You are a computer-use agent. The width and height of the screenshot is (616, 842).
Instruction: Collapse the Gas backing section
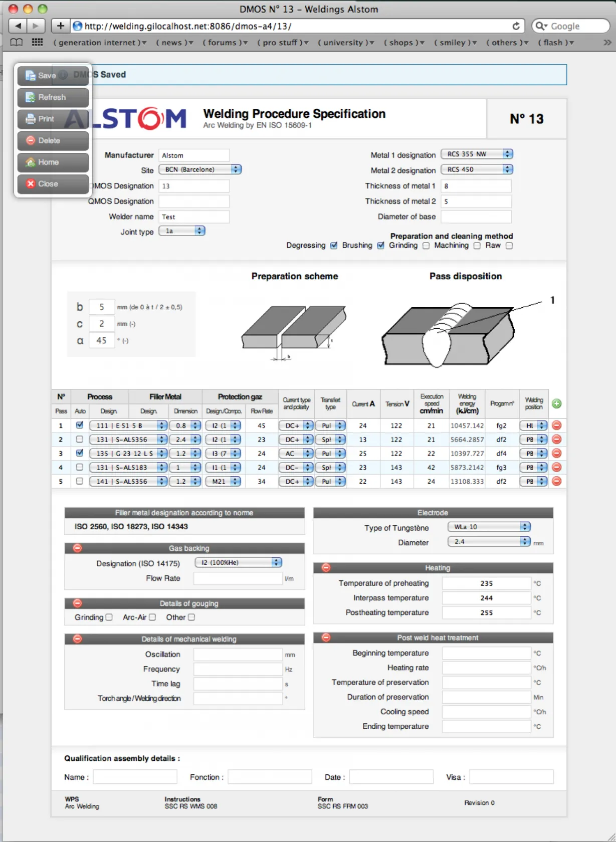tap(77, 548)
